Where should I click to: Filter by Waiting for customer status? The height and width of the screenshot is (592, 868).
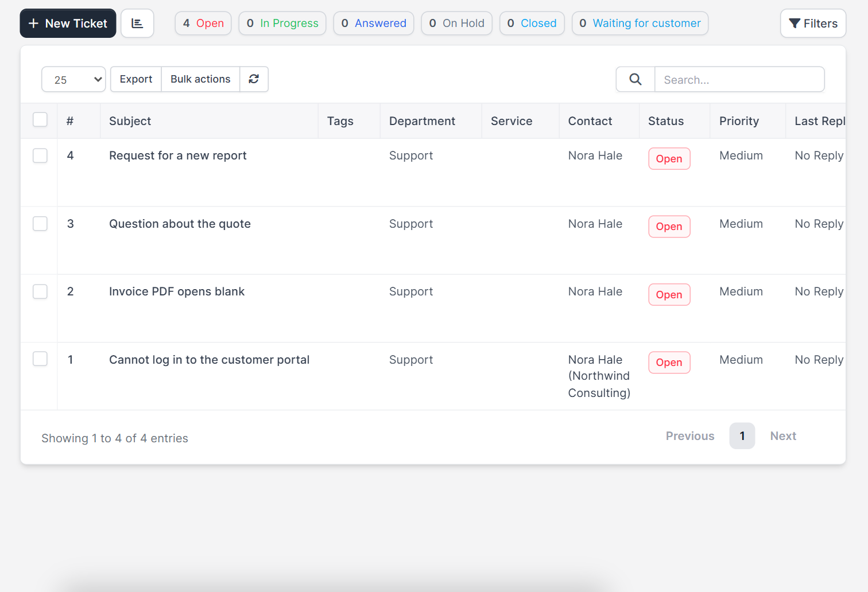click(x=640, y=24)
